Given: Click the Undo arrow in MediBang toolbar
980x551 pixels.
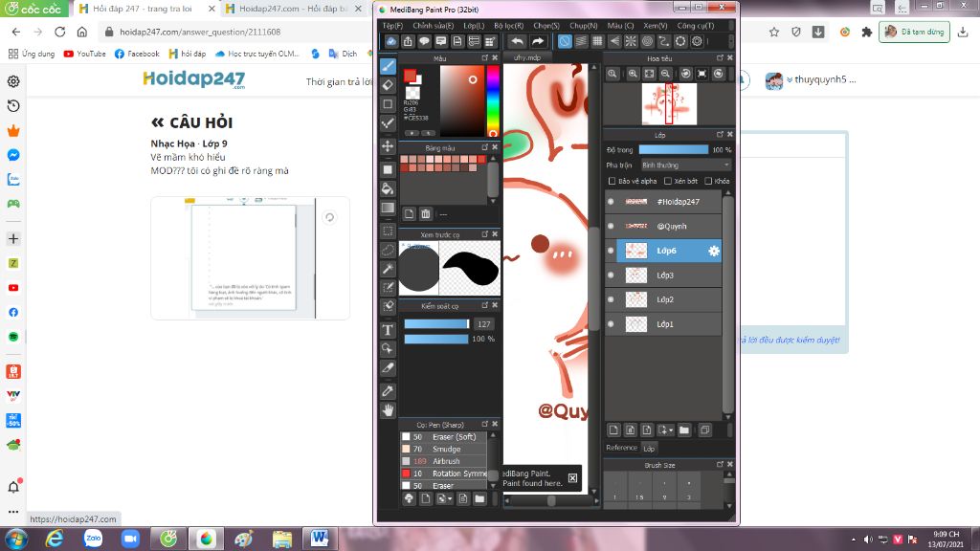Looking at the screenshot, I should click(517, 41).
